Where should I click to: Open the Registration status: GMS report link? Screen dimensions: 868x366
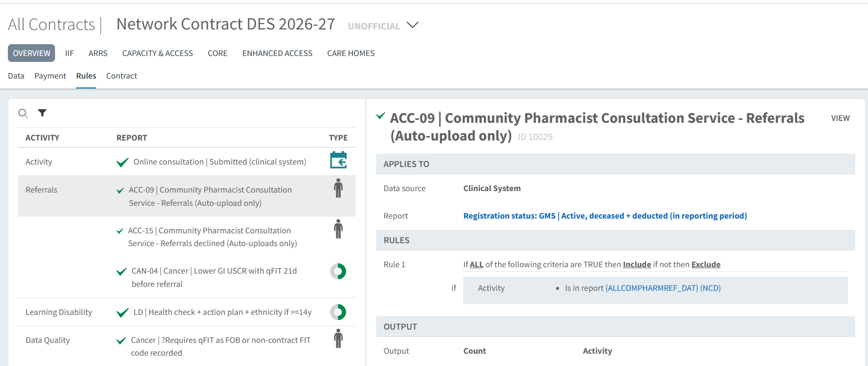[x=605, y=216]
